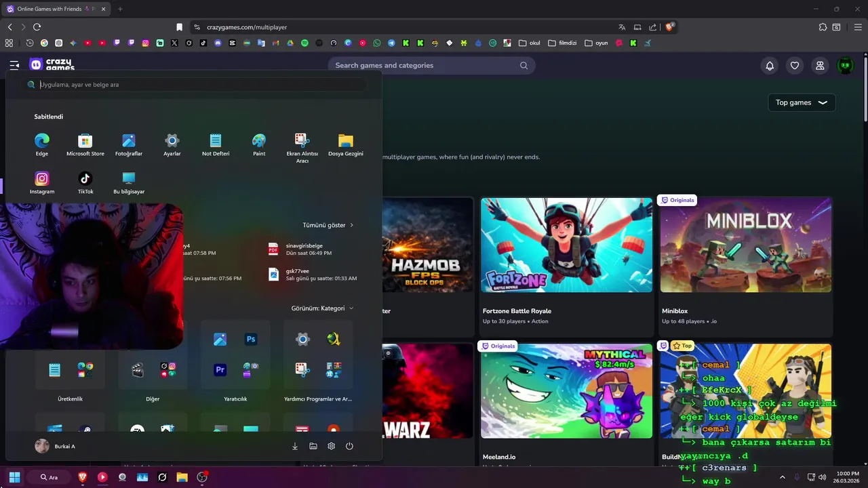Click the translate page icon
This screenshot has height=488, width=868.
pyautogui.click(x=622, y=27)
